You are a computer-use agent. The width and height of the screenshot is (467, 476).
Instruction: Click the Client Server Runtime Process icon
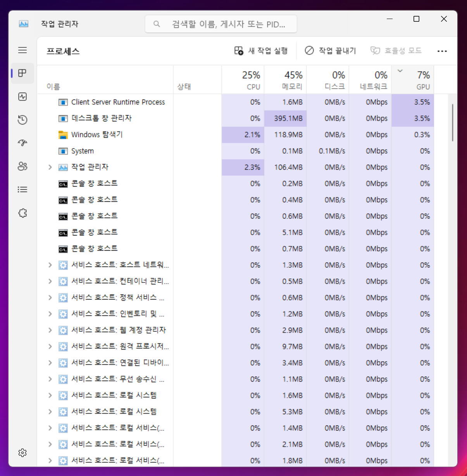tap(63, 102)
